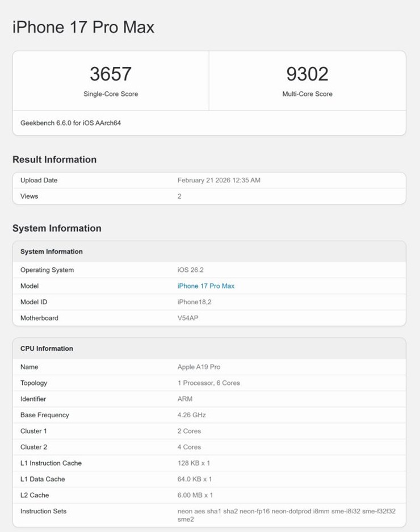Click the Geekbench 6.6.0 for iOS AArch64 text
This screenshot has height=532, width=420.
(70, 123)
